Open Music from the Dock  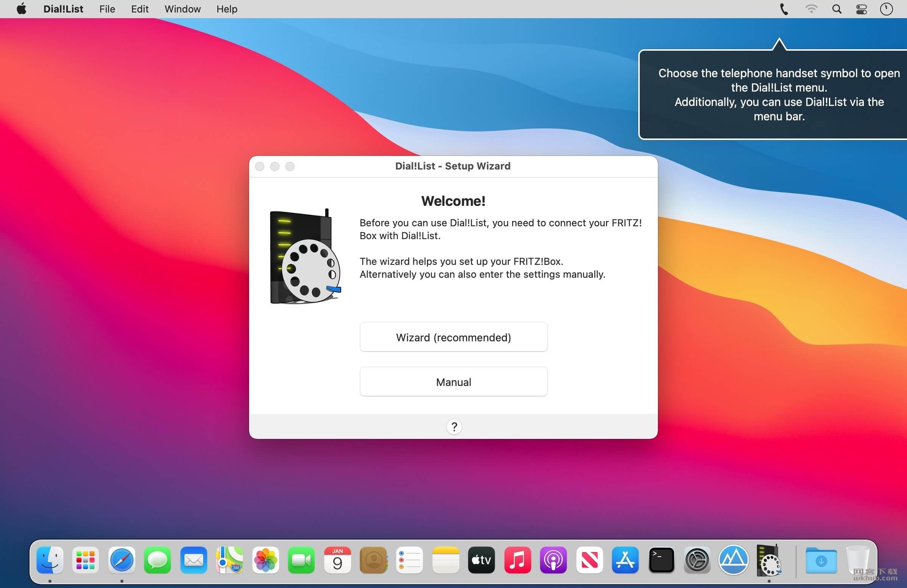pos(517,560)
